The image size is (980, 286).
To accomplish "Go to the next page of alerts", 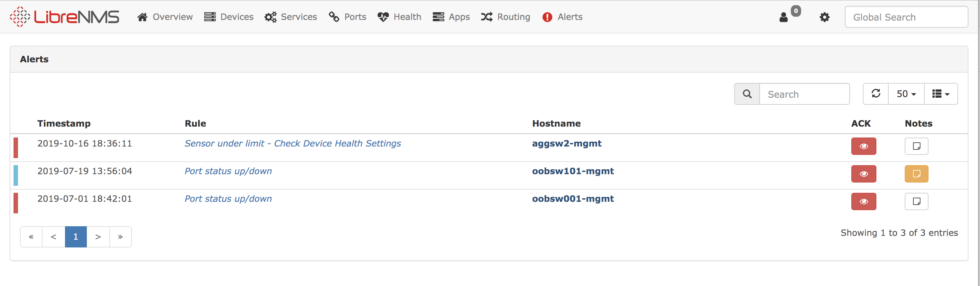I will pos(98,237).
